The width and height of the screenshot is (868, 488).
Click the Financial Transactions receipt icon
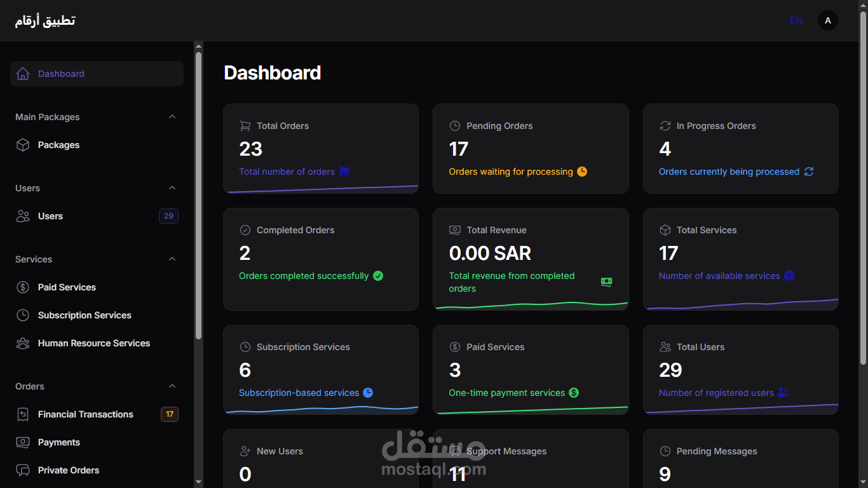pos(23,414)
